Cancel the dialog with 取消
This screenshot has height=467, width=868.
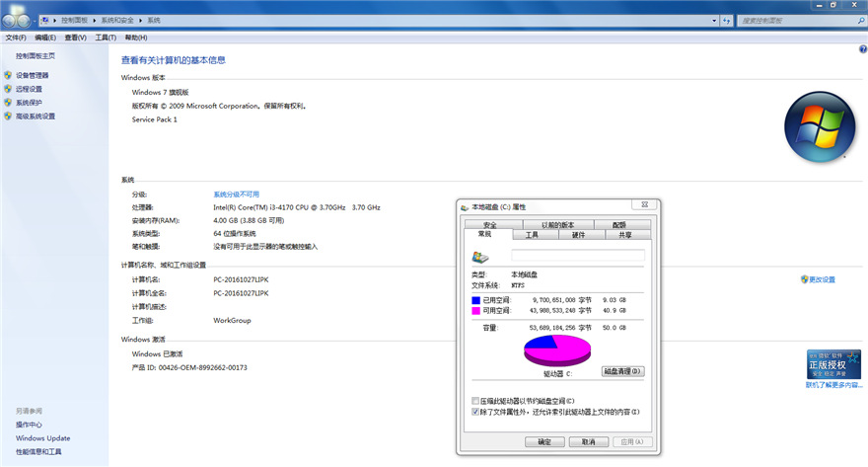click(589, 441)
